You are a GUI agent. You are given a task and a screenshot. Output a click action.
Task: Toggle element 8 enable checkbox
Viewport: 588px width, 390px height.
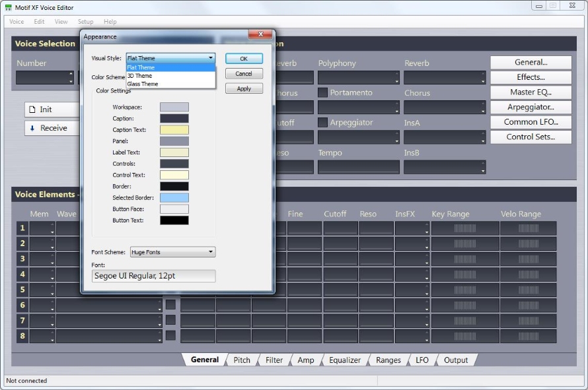pyautogui.click(x=170, y=335)
